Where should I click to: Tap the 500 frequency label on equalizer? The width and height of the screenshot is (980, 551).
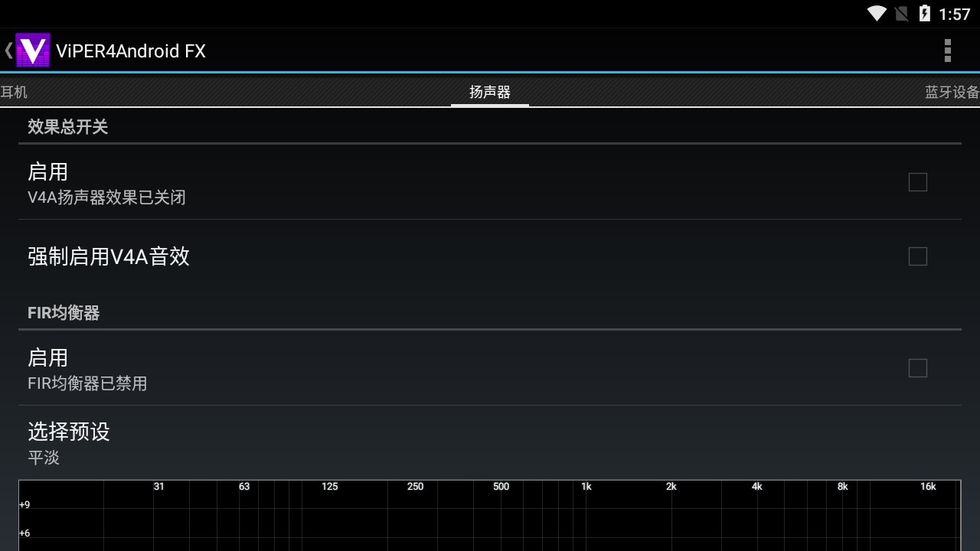coord(501,487)
